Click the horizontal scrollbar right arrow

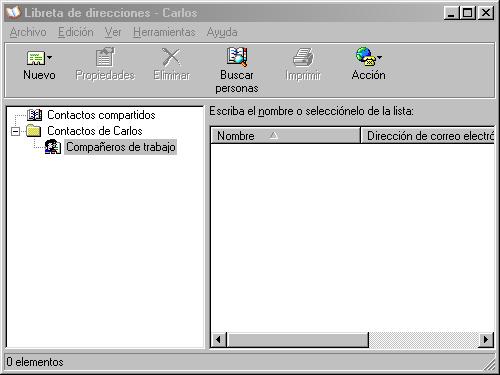tap(486, 340)
